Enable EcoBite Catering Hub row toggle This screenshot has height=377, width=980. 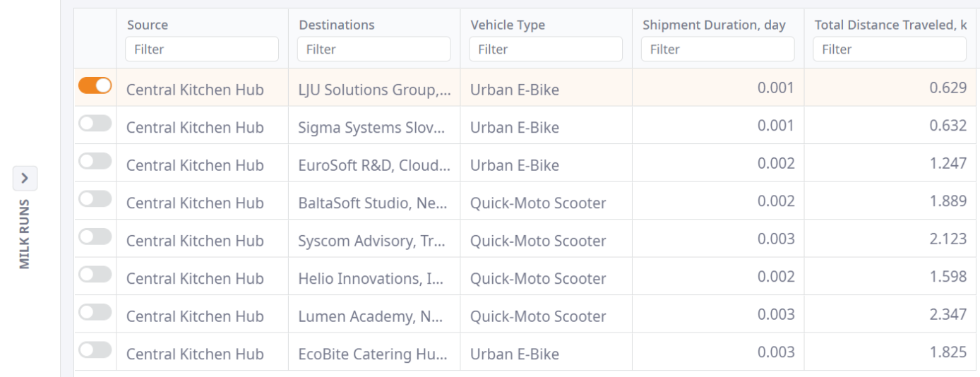(95, 350)
